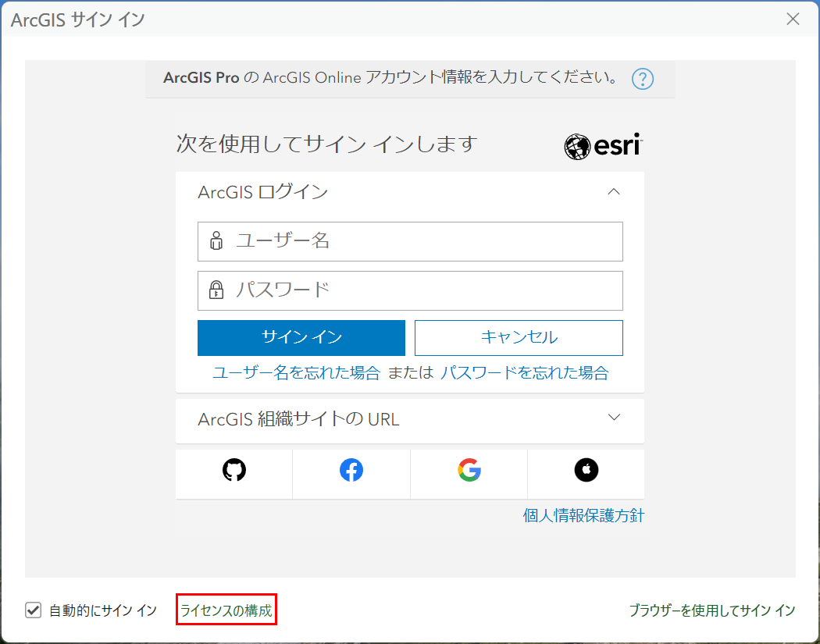Toggle the 自動的にサイン イン checkbox

[x=33, y=610]
